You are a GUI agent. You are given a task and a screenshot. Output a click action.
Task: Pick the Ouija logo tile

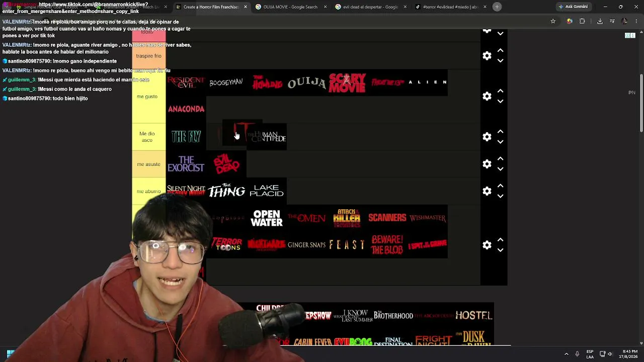click(x=307, y=82)
